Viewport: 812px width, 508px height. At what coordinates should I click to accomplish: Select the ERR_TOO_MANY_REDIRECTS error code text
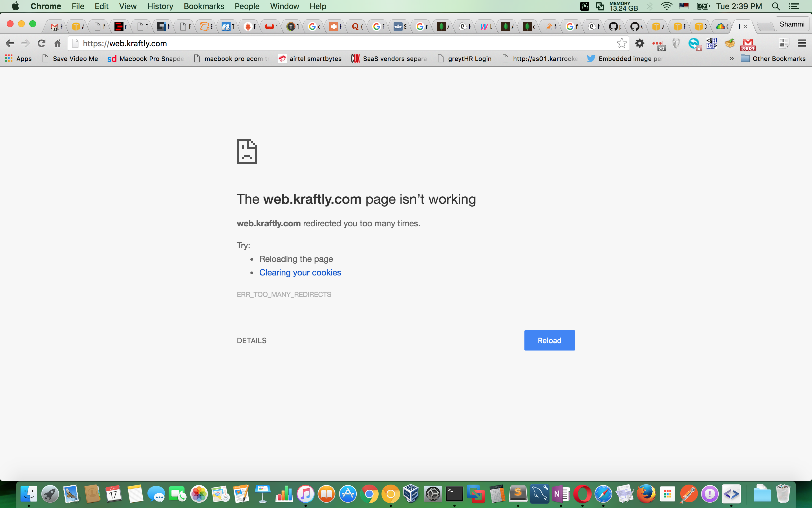click(x=284, y=294)
